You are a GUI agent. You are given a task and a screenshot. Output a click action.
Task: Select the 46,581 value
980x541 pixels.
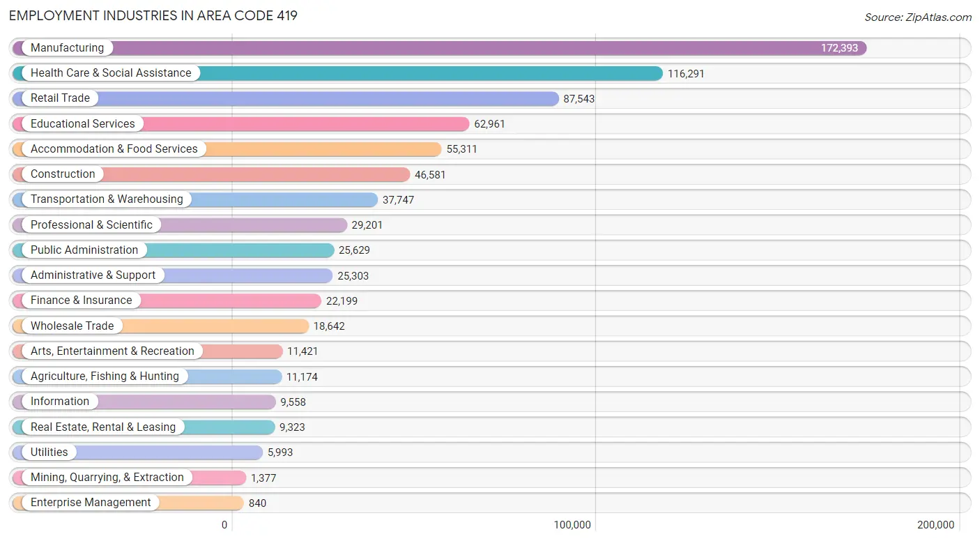(x=430, y=174)
